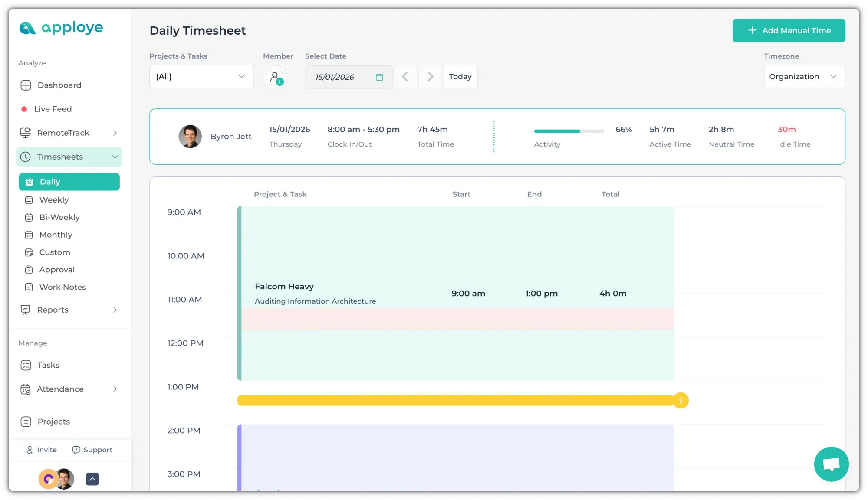
Task: Open Tasks from the sidebar
Action: (x=48, y=365)
